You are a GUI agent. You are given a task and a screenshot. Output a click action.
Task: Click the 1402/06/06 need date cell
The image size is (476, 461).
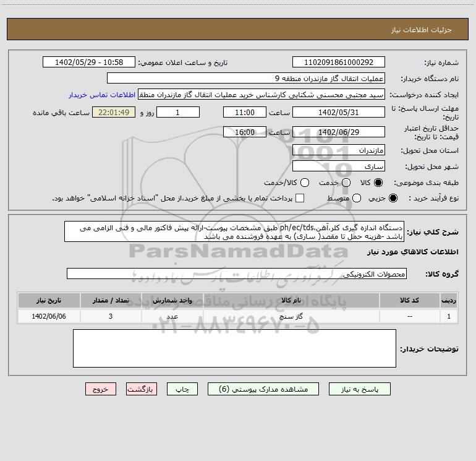click(x=49, y=316)
